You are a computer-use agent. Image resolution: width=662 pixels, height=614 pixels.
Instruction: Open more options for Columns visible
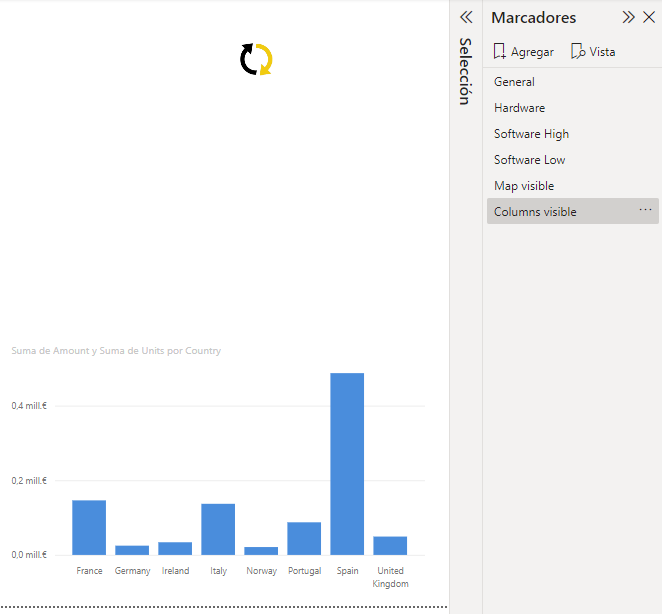645,210
